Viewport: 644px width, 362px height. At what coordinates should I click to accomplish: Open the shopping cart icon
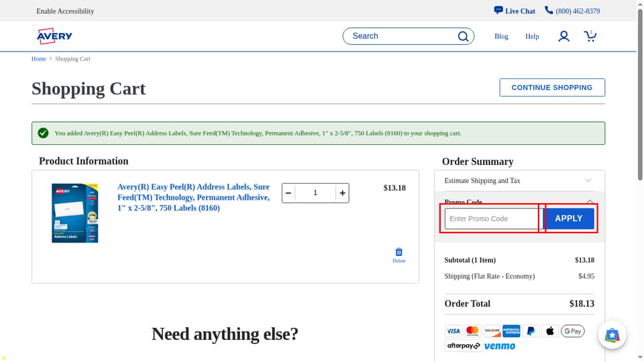tap(590, 36)
